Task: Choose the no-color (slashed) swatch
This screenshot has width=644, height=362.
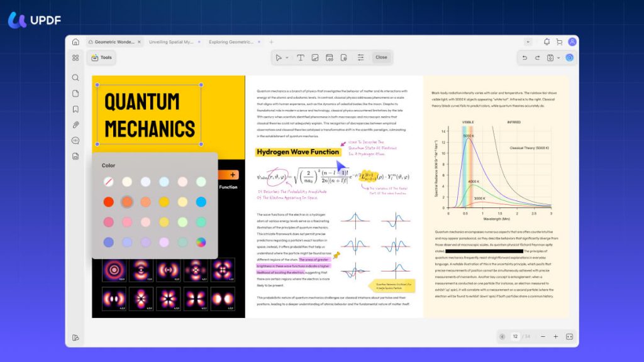Action: pyautogui.click(x=108, y=182)
